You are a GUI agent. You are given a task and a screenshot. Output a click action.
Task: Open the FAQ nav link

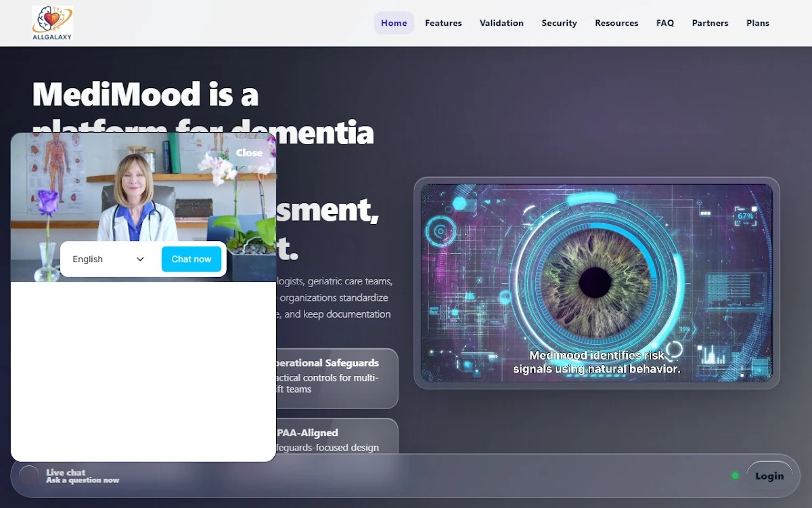[665, 23]
